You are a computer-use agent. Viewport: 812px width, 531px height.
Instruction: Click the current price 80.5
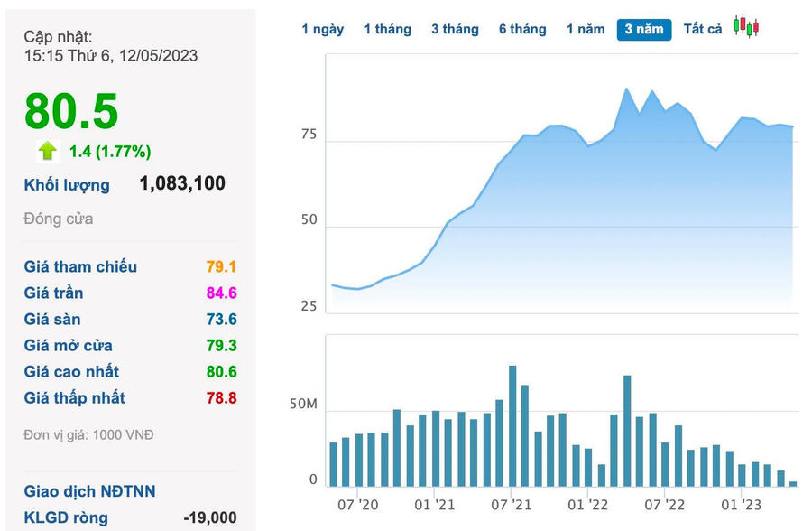(71, 111)
